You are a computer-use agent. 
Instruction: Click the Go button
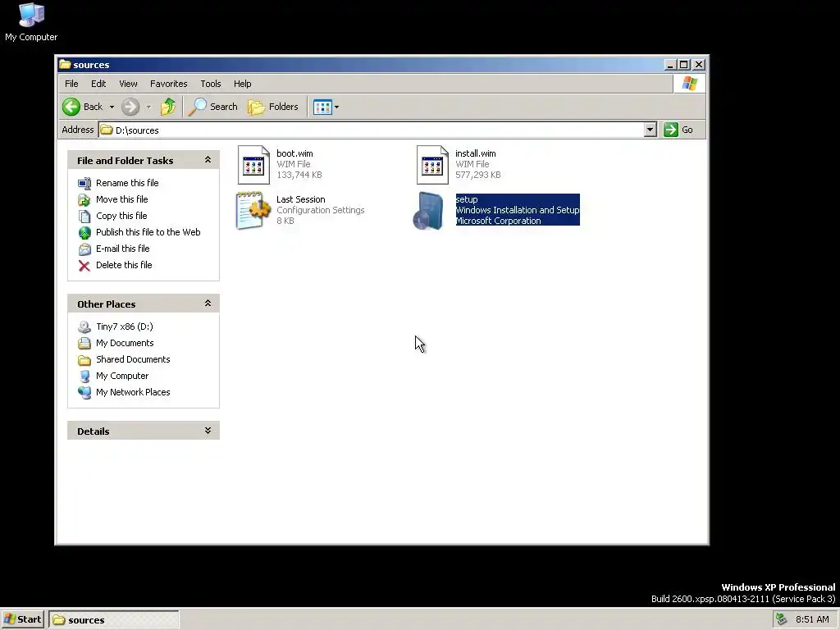[x=678, y=130]
